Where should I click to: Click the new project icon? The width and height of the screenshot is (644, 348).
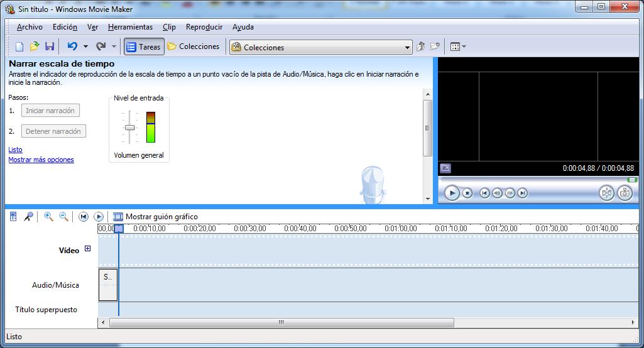pos(19,46)
